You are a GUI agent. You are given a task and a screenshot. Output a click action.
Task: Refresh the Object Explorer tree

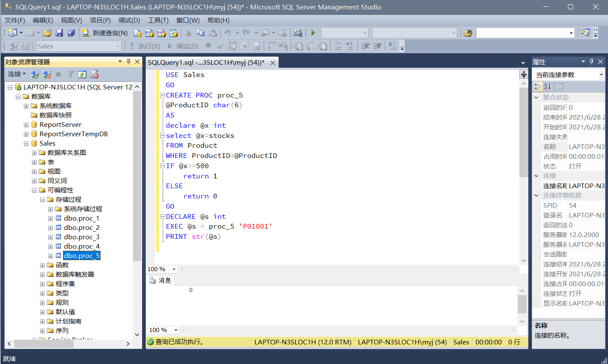[x=82, y=75]
